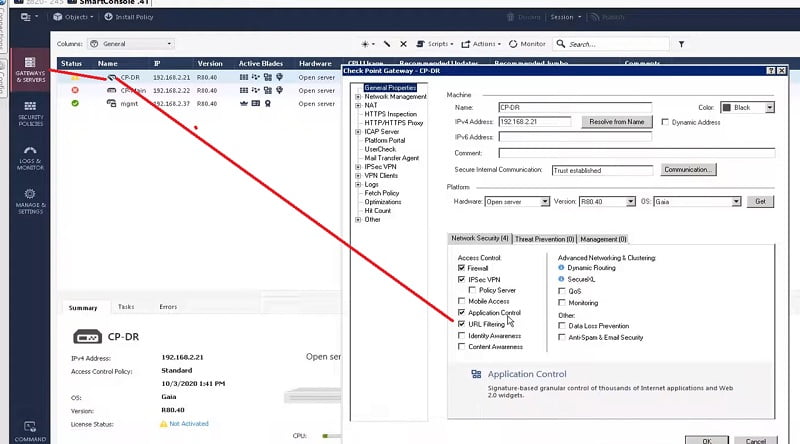800x444 pixels.
Task: Open the Logs & Monitor sidebar view
Action: pyautogui.click(x=30, y=157)
